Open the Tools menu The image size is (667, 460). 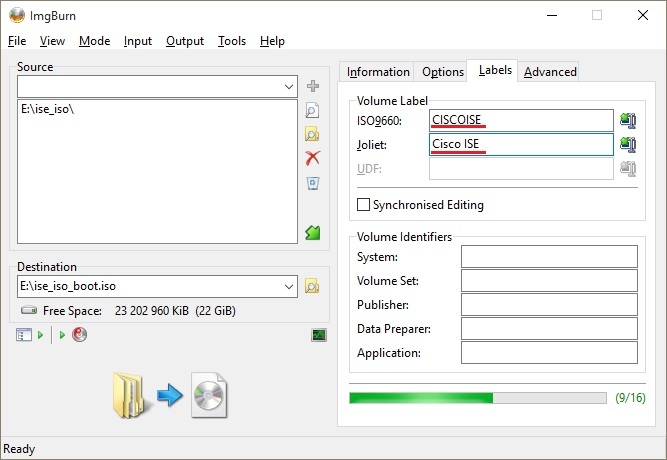click(232, 41)
